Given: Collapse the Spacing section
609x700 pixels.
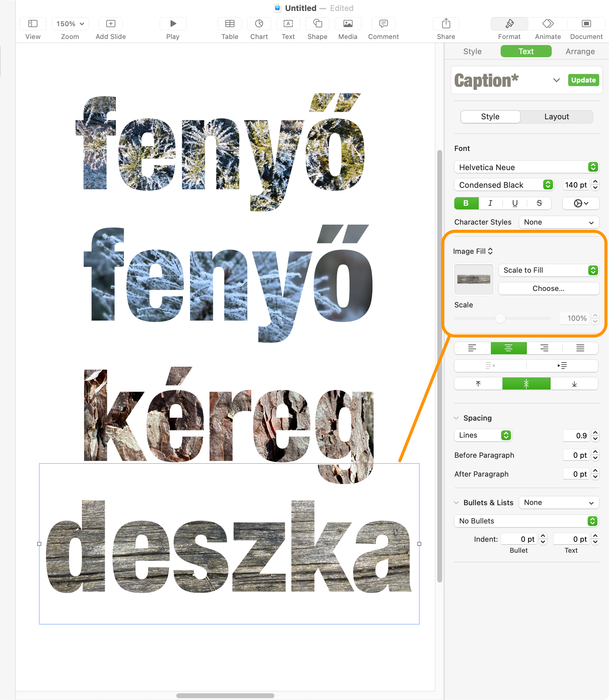Looking at the screenshot, I should 456,418.
